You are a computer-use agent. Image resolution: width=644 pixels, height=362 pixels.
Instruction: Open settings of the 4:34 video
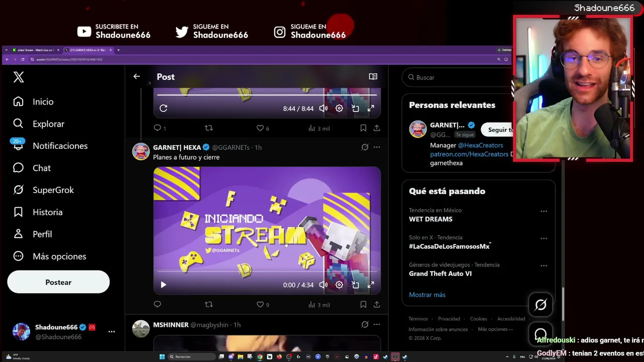pyautogui.click(x=339, y=285)
